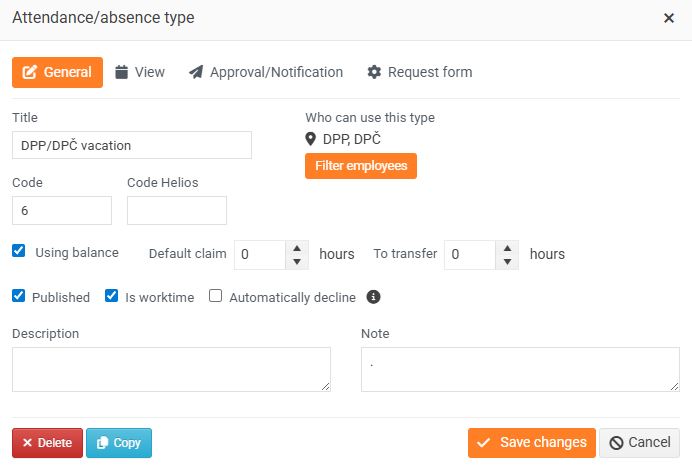Enable the Automatically decline checkbox
The image size is (692, 471).
pos(215,296)
